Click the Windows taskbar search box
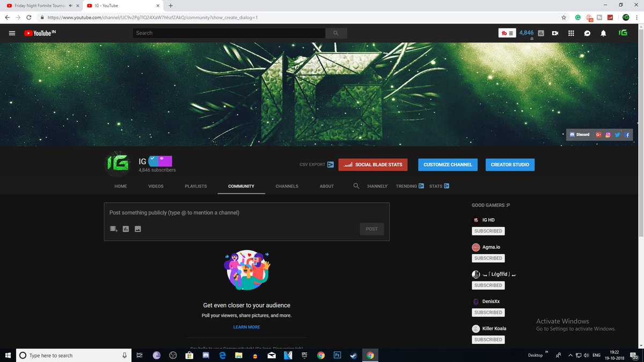 coord(74,355)
